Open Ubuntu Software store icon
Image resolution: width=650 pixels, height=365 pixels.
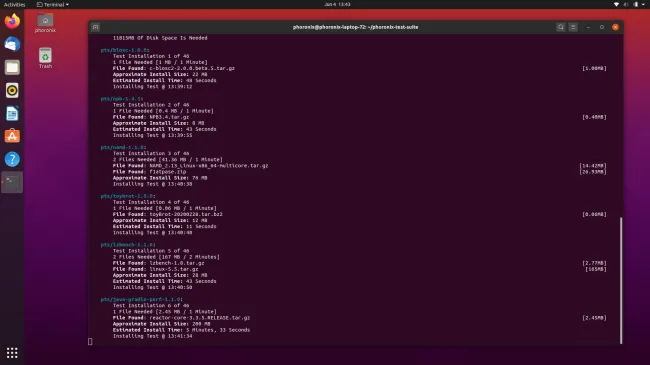point(12,136)
